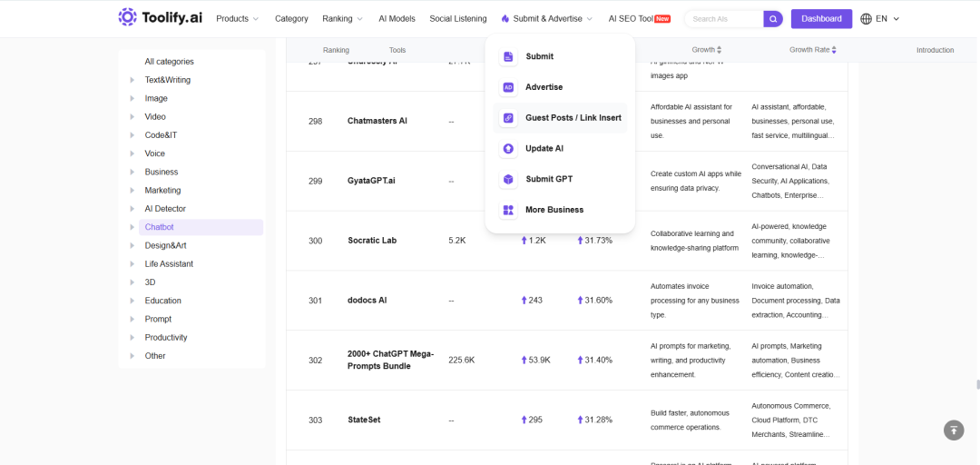Click the New badge on AI SEO Tool

pyautogui.click(x=662, y=19)
